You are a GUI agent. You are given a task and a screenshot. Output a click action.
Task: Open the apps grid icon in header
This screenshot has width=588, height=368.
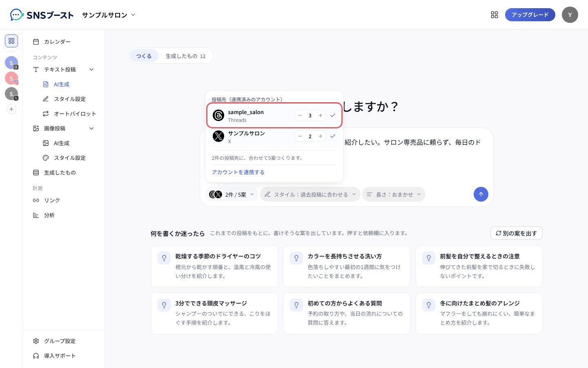(x=494, y=15)
